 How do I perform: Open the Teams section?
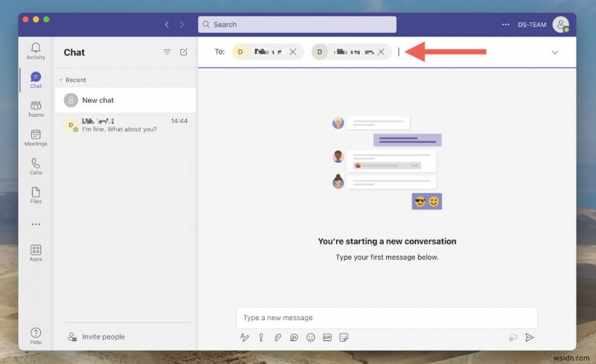36,109
